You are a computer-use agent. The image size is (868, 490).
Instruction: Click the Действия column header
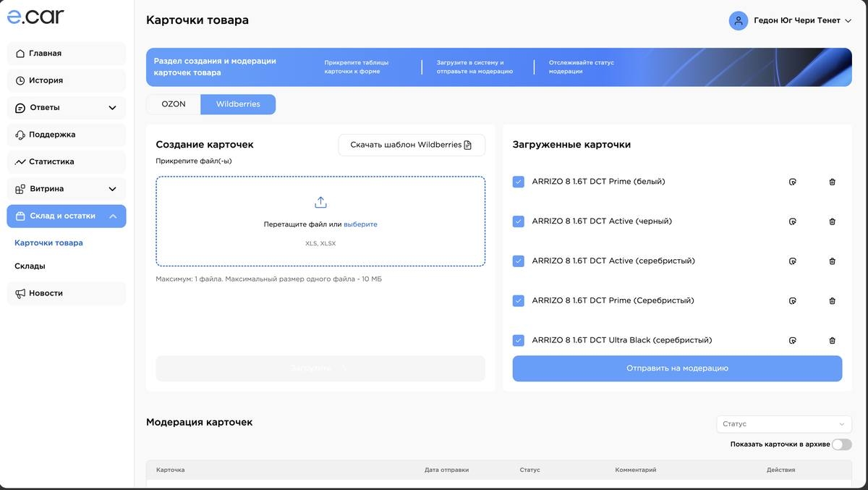(780, 470)
